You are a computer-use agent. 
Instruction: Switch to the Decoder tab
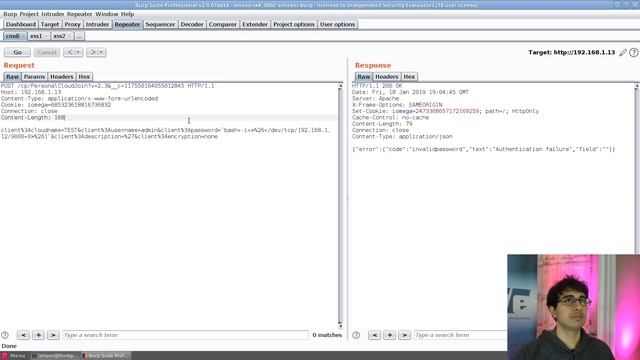pos(192,24)
